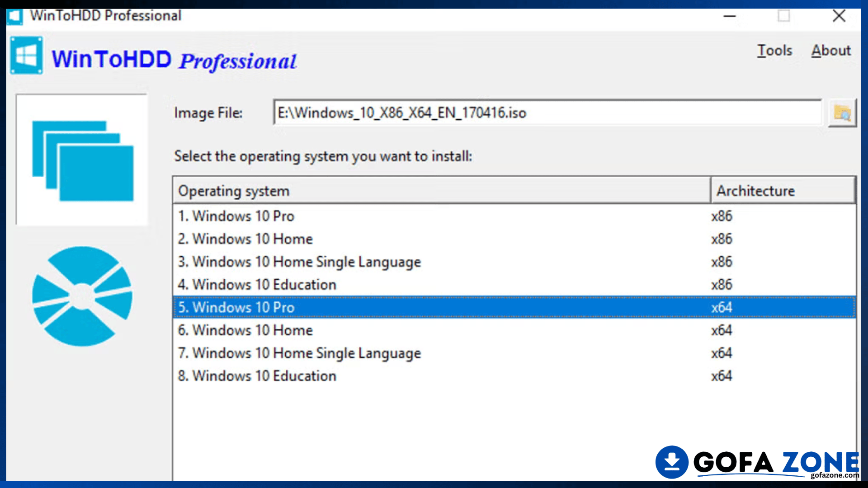The image size is (868, 488).
Task: Click the browse image file folder icon
Action: pos(842,113)
